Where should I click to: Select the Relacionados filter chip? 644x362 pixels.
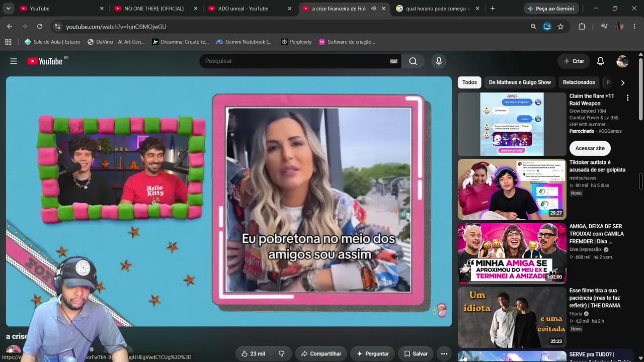coord(579,82)
